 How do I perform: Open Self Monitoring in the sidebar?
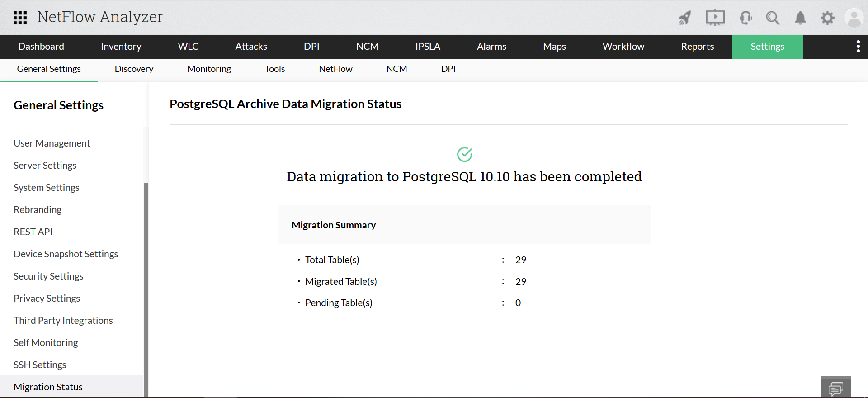coord(46,343)
